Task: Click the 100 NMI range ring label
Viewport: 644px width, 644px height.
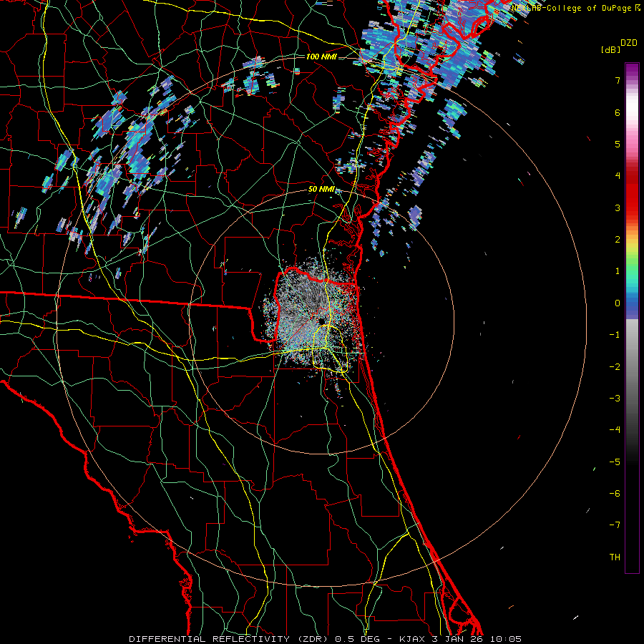Action: coord(321,57)
